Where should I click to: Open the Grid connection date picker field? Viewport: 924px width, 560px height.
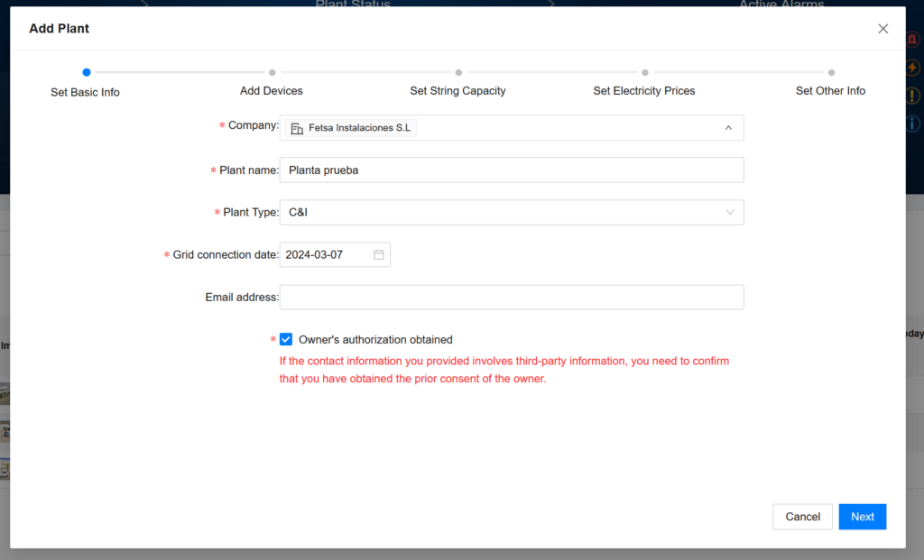tap(327, 255)
